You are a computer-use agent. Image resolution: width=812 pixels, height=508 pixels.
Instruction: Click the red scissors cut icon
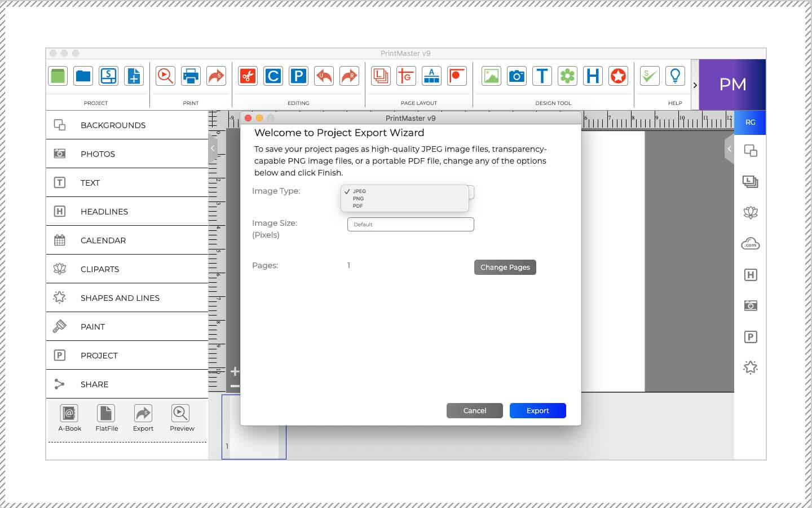(248, 76)
